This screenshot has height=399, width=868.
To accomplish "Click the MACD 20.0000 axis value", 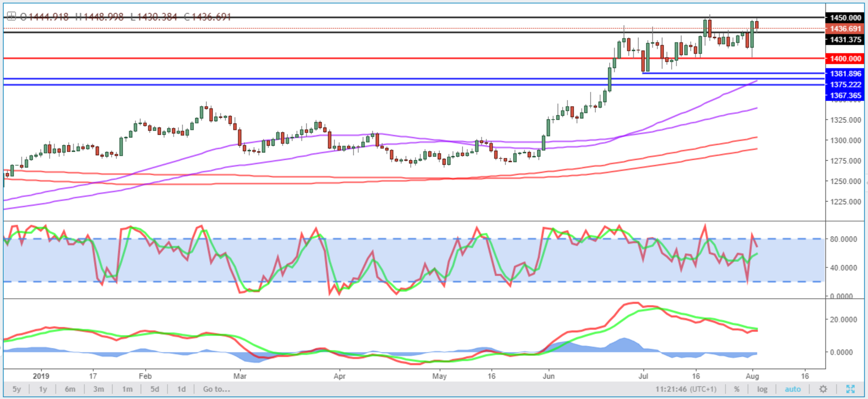I will point(843,320).
